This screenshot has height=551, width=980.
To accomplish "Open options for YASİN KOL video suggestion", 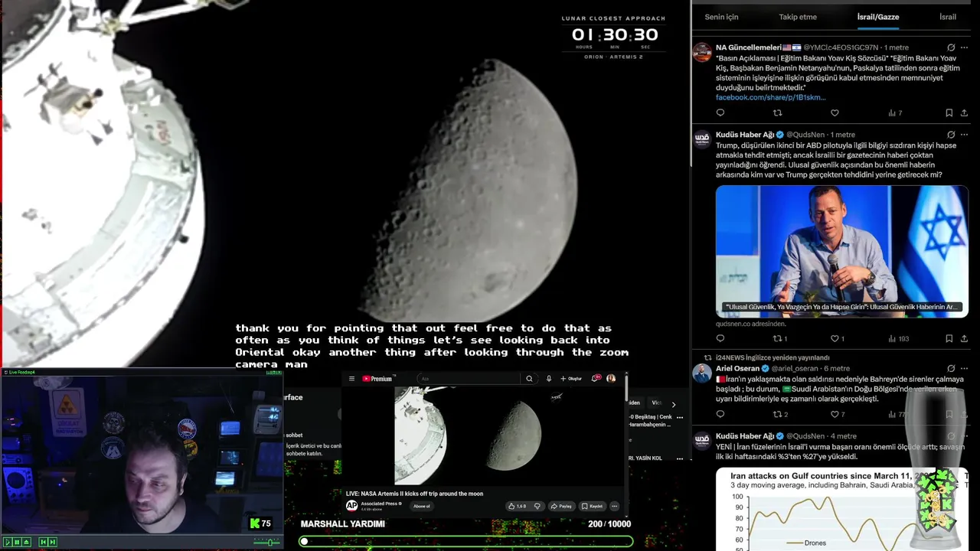I will coord(679,458).
